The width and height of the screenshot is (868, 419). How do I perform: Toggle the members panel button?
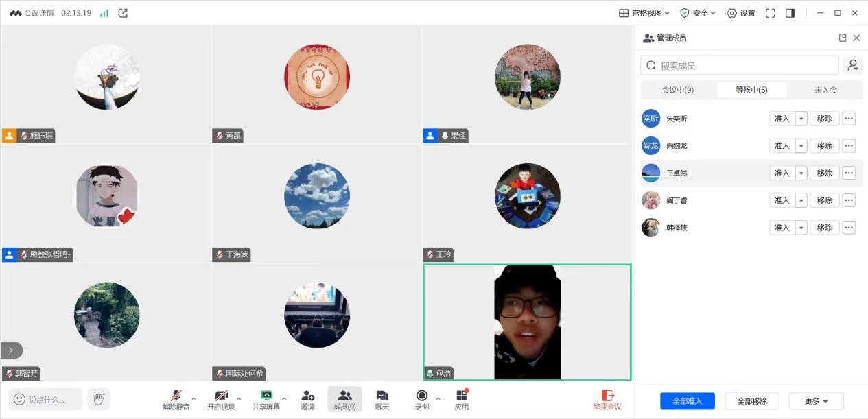[344, 399]
